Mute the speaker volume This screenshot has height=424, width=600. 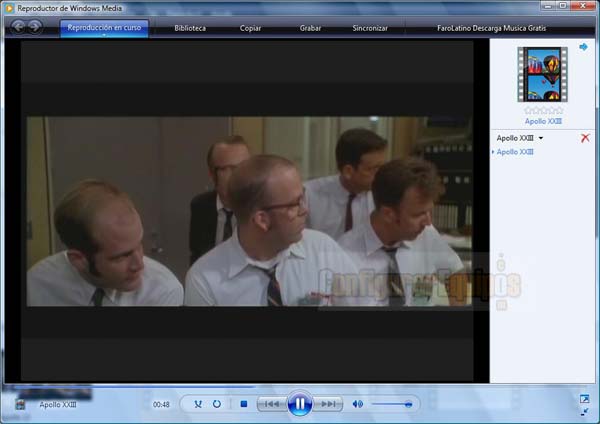(x=357, y=404)
